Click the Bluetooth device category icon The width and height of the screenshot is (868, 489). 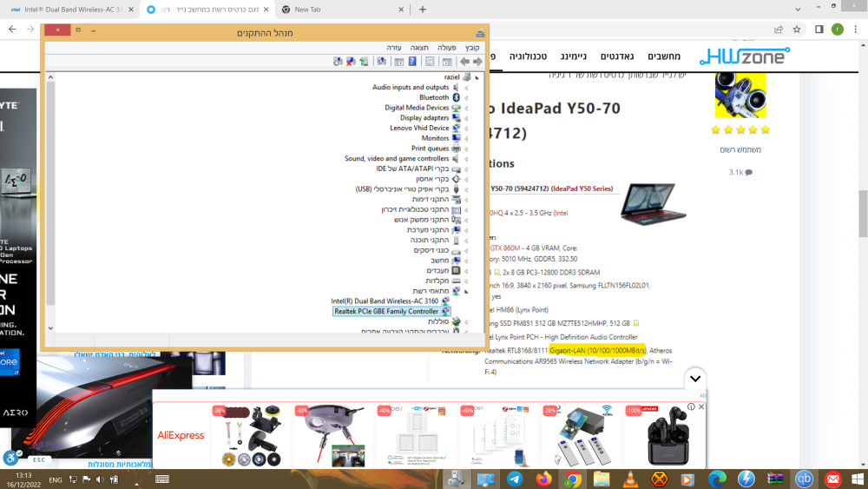click(x=457, y=97)
